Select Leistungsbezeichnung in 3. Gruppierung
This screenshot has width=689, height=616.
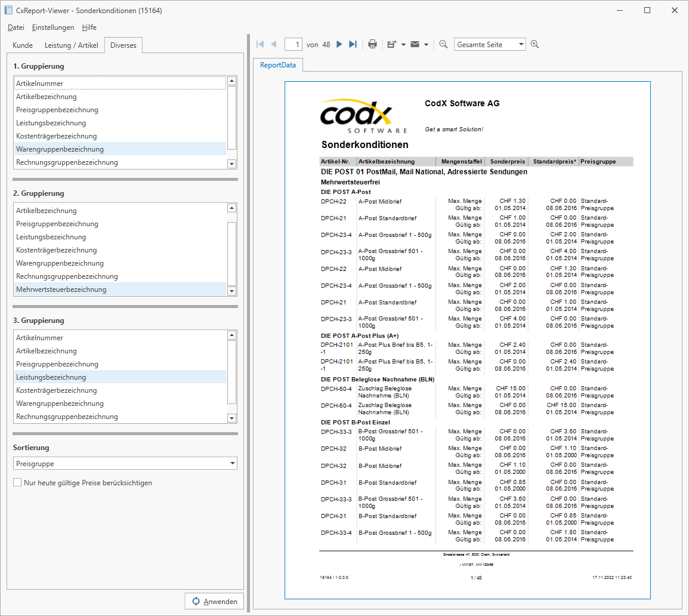[x=120, y=377]
